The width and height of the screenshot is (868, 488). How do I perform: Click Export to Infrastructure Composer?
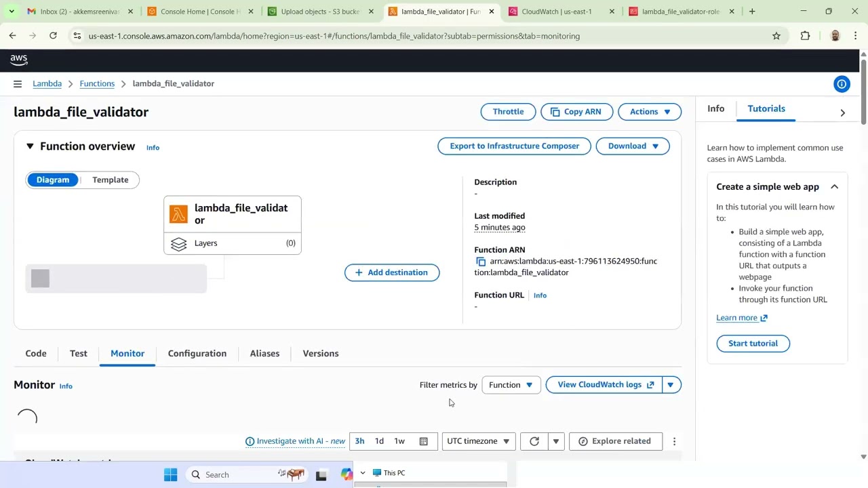[x=514, y=146]
